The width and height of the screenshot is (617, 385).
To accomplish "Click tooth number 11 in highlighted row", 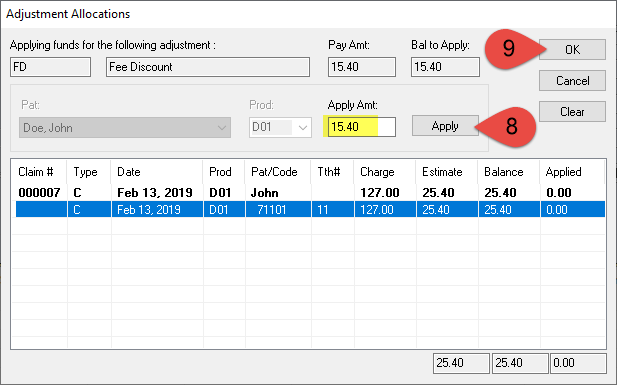I will (x=323, y=209).
